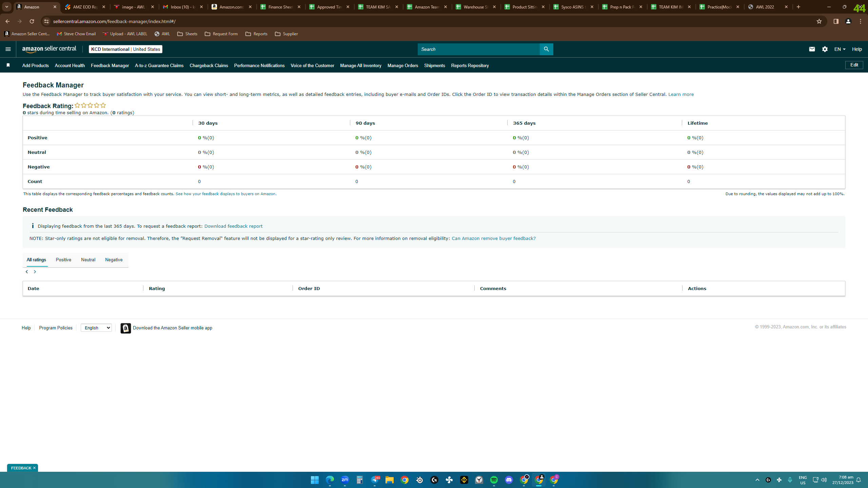
Task: Click the Edit navigation button
Action: click(x=854, y=65)
